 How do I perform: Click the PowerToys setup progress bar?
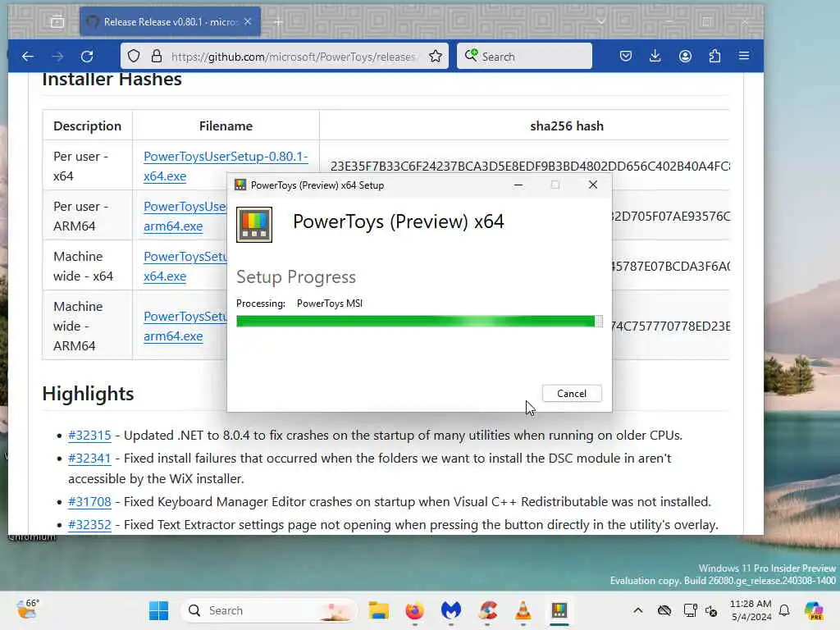pyautogui.click(x=419, y=321)
